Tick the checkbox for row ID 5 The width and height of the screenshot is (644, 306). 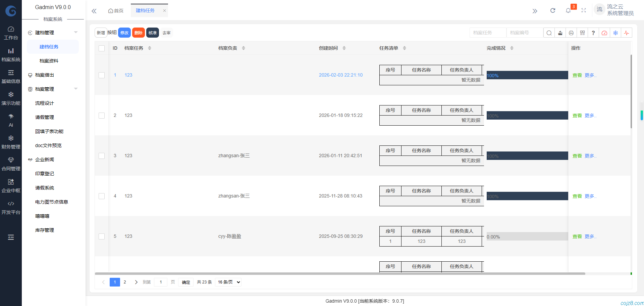pyautogui.click(x=102, y=236)
